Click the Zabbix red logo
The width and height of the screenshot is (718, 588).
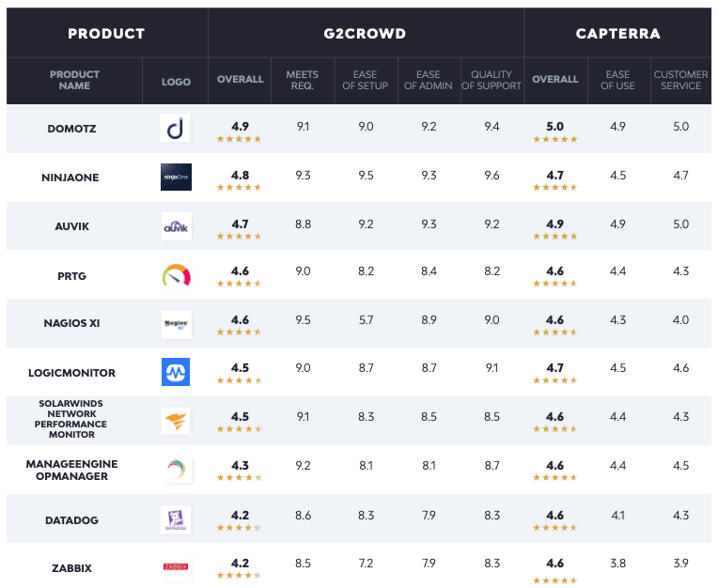click(176, 567)
